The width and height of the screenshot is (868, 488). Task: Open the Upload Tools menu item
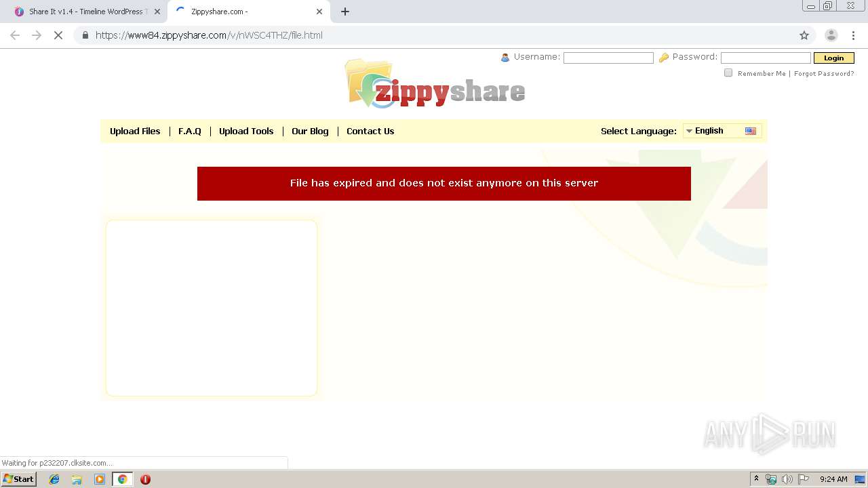click(x=246, y=131)
